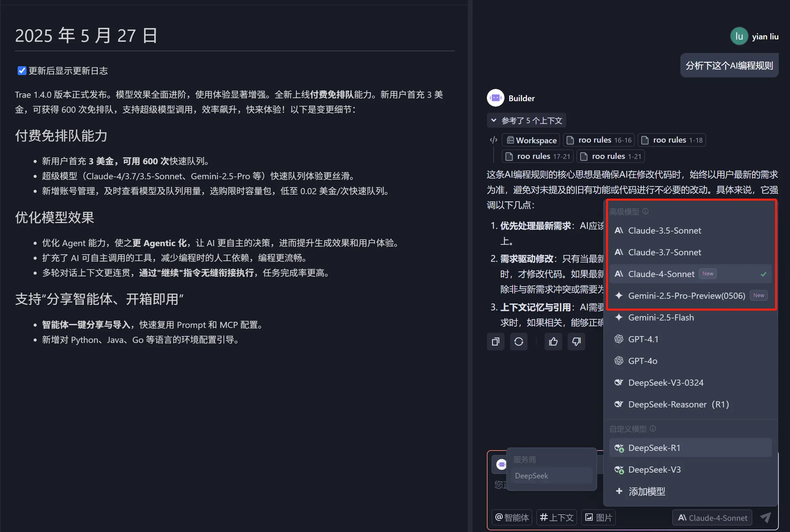790x532 pixels.
Task: Click the code brackets icon beside Workspace
Action: pos(494,140)
